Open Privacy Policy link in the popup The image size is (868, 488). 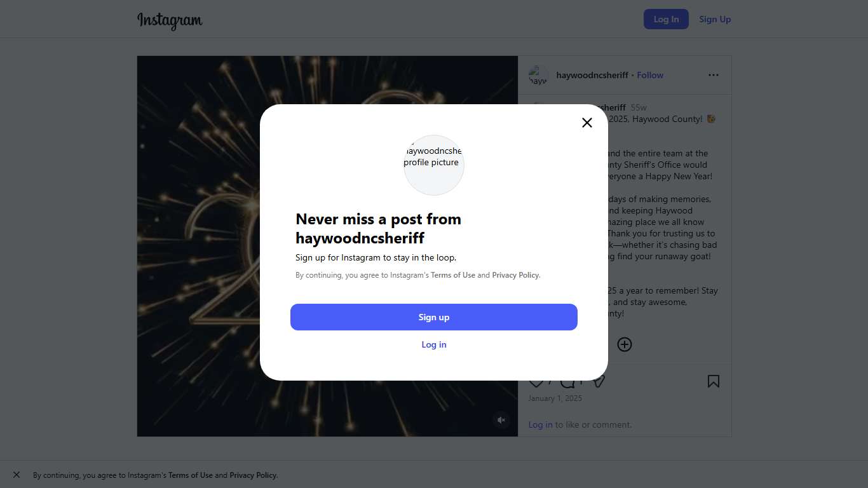tap(515, 275)
